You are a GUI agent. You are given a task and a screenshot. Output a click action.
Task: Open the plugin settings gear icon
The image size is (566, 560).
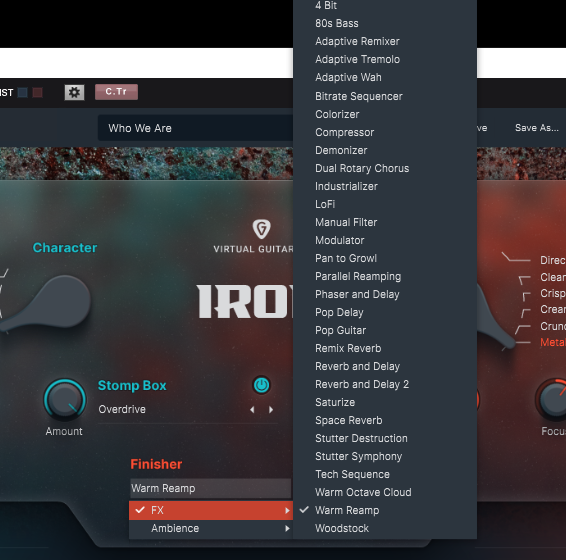(74, 92)
